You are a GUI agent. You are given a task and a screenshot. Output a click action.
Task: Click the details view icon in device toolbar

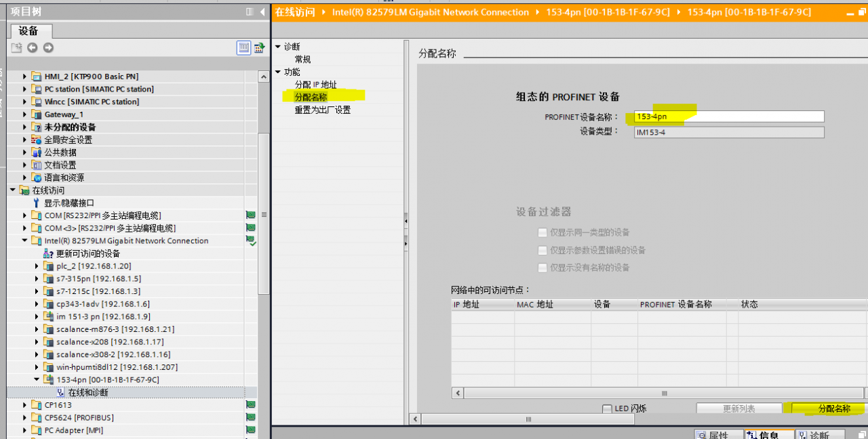tap(243, 47)
